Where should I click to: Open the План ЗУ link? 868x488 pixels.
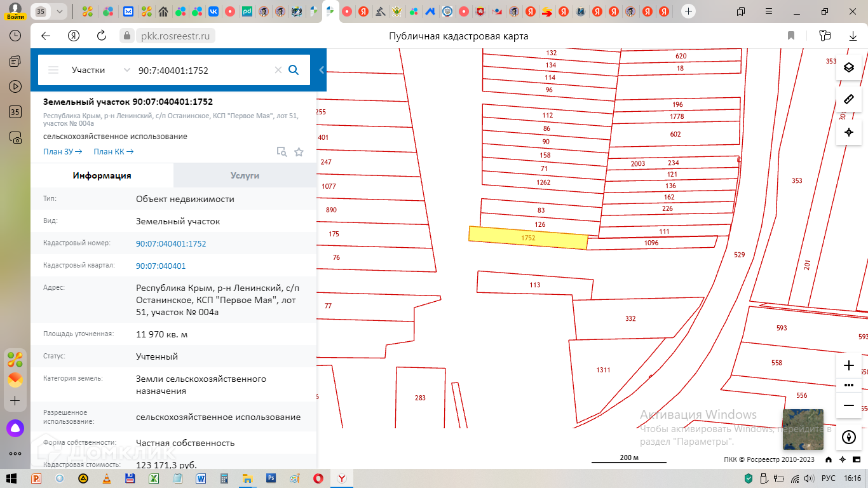tap(62, 152)
